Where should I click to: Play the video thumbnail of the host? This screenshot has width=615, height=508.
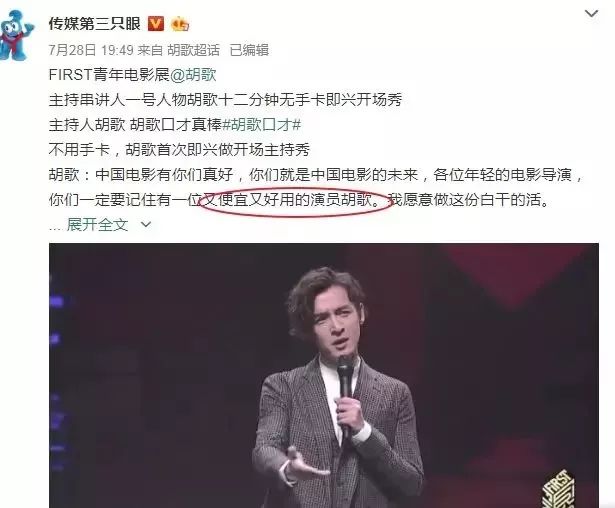[324, 375]
